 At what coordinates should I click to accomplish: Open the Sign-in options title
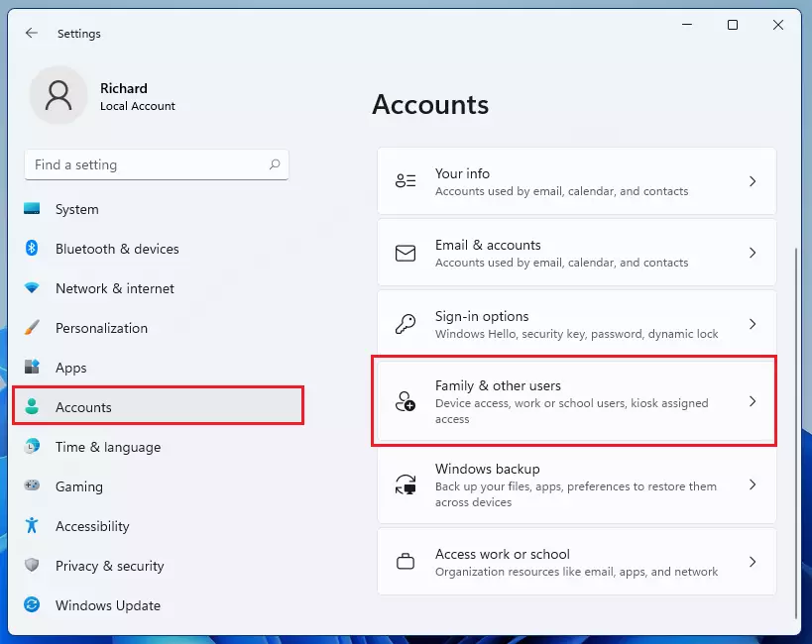[482, 316]
